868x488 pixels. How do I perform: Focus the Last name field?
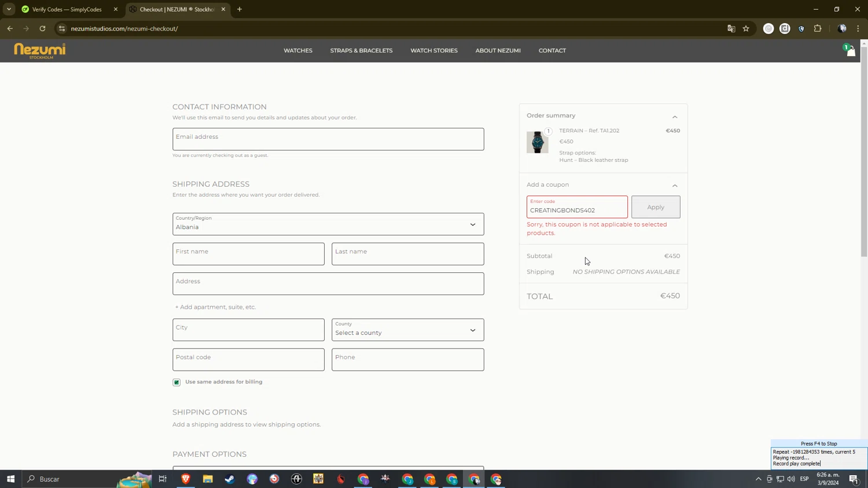[x=408, y=254]
